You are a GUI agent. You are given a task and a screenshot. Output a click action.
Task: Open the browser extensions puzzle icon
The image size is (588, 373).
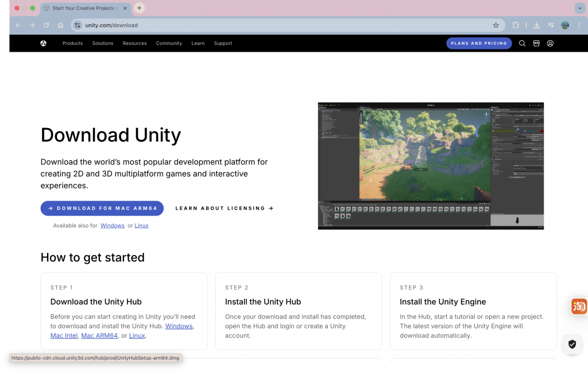point(516,25)
